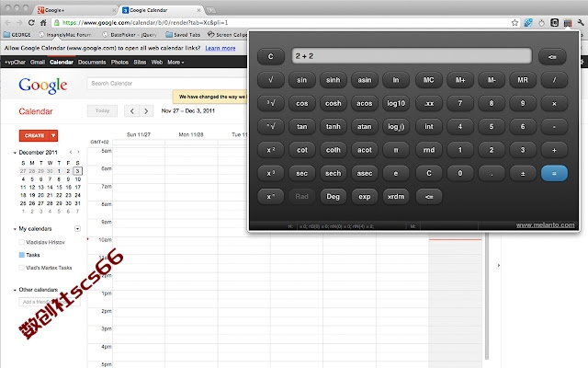Collapse the December 2011 mini calendar

15,153
